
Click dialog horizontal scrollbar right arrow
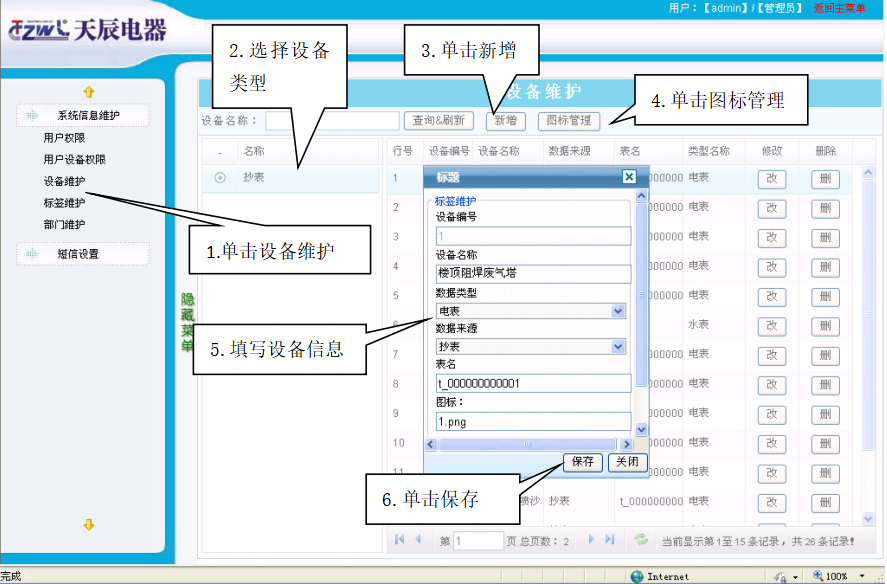(x=626, y=444)
